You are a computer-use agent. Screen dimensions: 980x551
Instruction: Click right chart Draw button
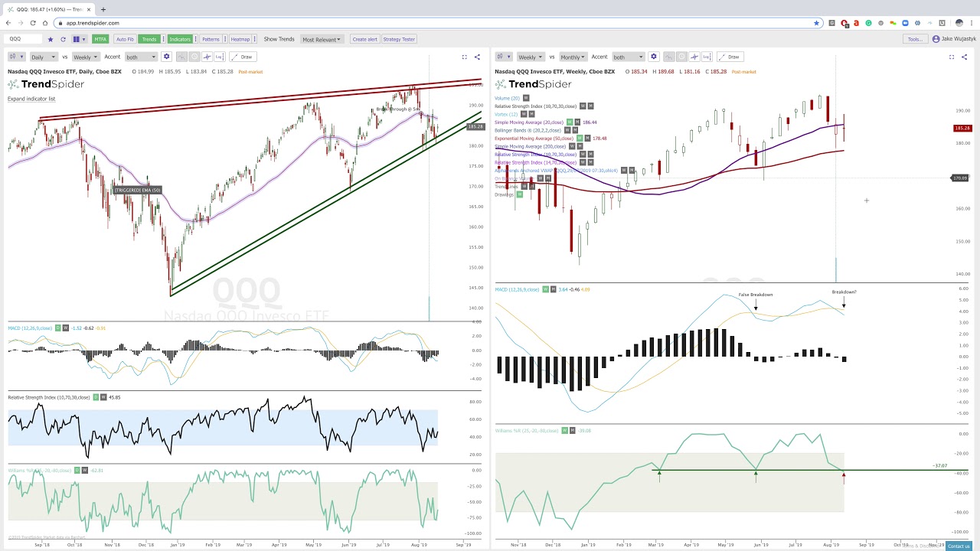click(x=730, y=57)
